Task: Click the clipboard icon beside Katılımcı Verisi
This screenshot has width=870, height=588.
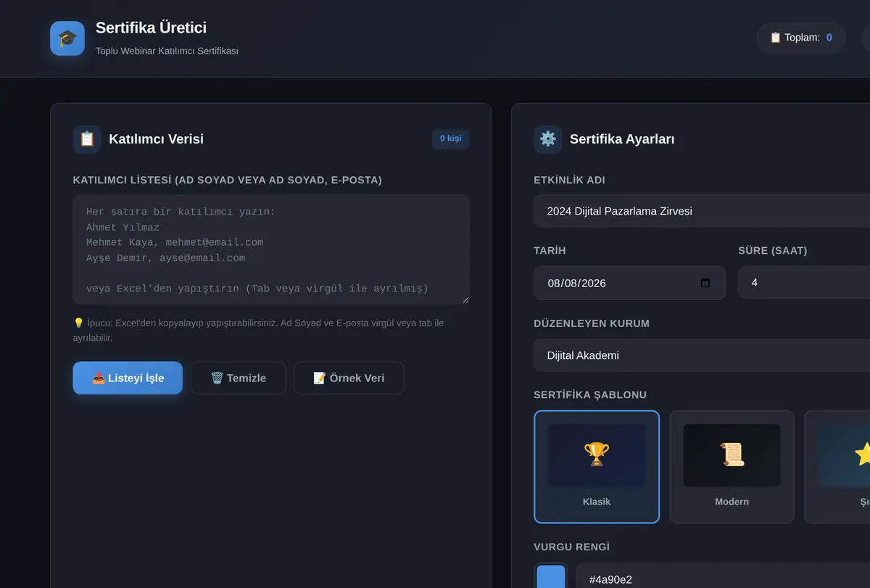Action: tap(87, 139)
